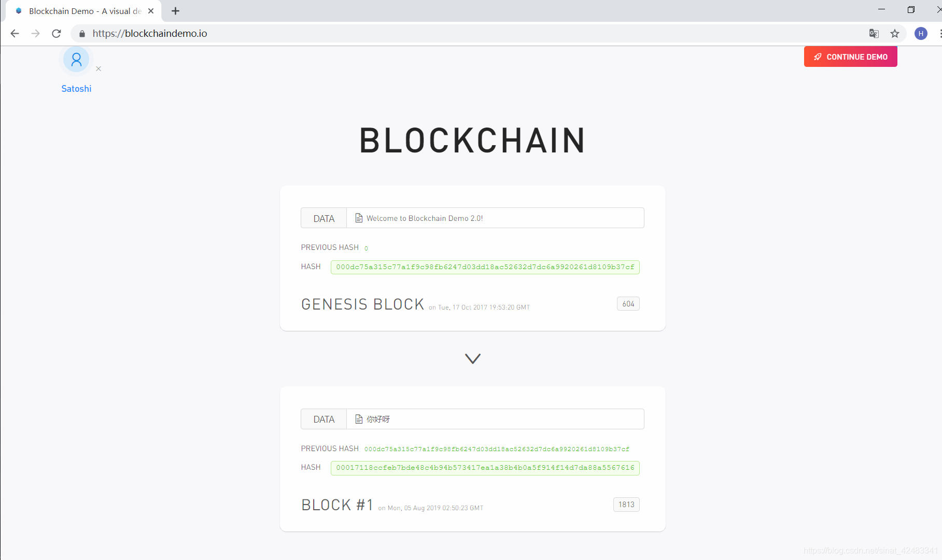Screen dimensions: 942x560
Task: Open the Google Translate icon in address bar
Action: [874, 34]
